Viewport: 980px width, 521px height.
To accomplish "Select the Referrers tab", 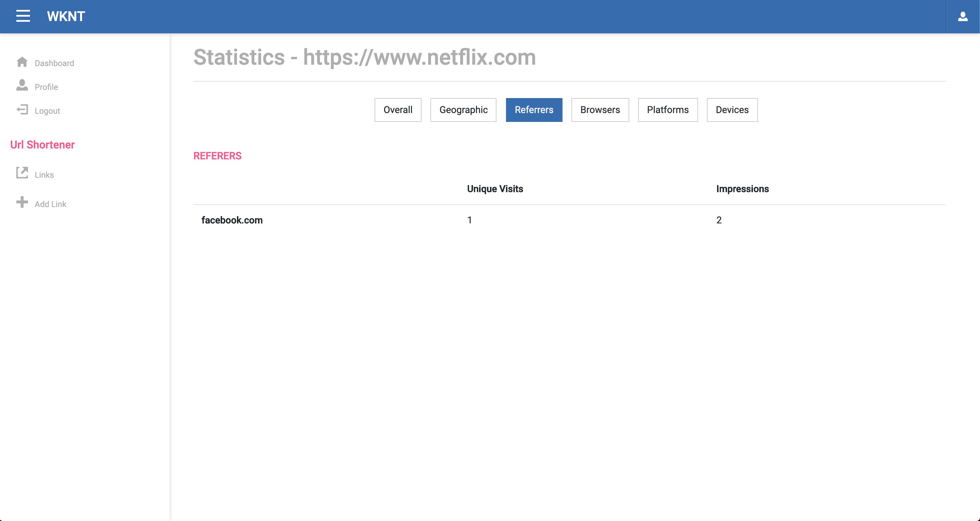I will point(534,110).
